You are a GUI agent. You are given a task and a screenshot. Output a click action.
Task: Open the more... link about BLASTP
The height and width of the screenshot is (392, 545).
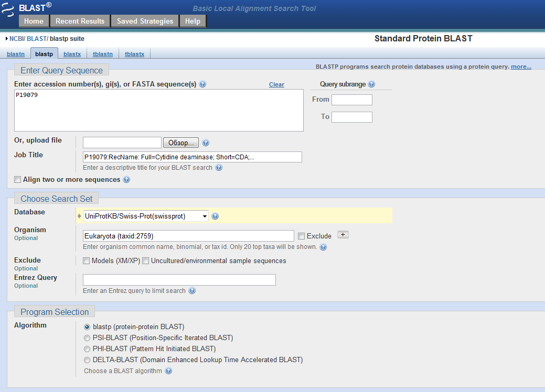[521, 67]
